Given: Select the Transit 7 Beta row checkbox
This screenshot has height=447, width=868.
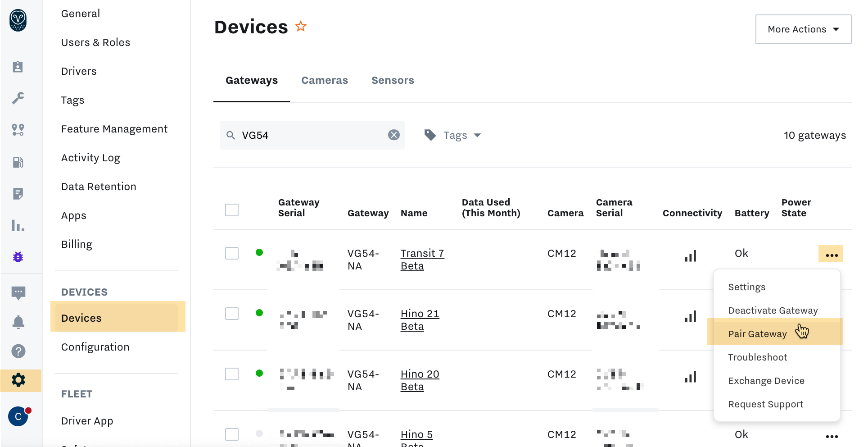Looking at the screenshot, I should (232, 253).
